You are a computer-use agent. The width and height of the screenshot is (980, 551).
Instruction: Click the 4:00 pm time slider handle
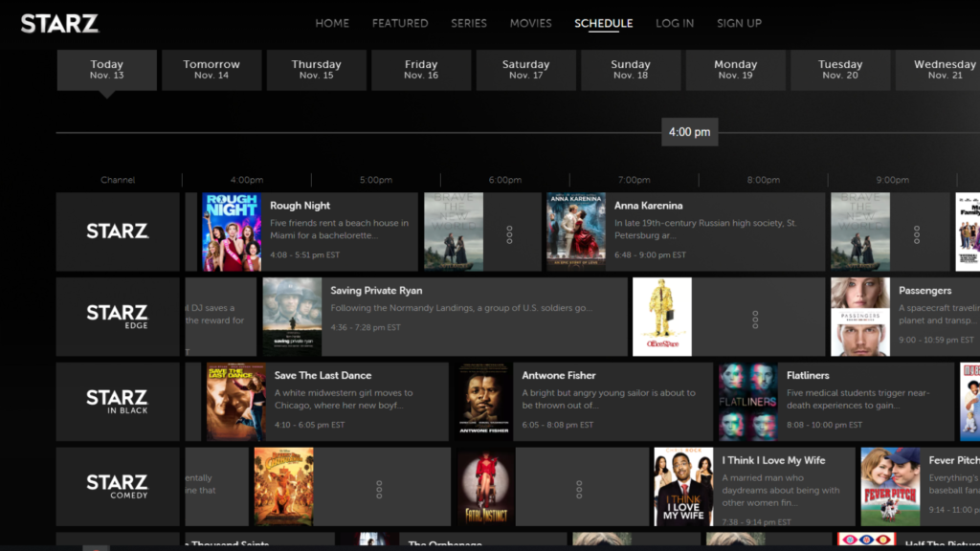(689, 132)
